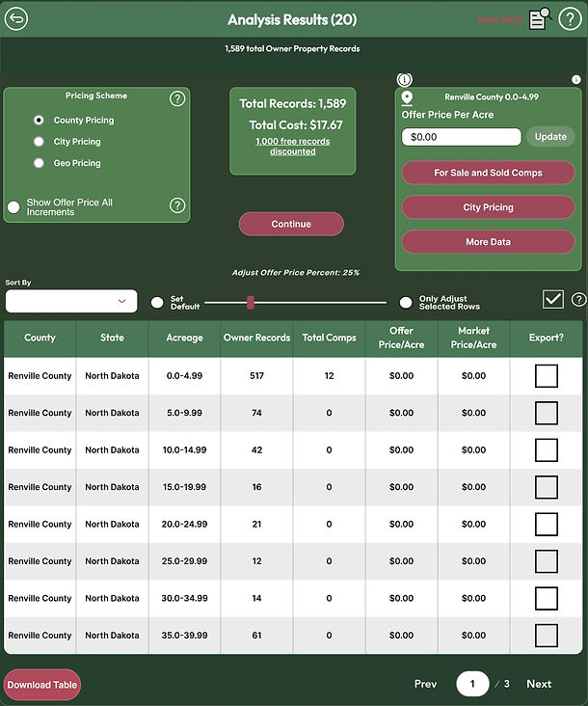The height and width of the screenshot is (706, 588).
Task: Toggle Set Default radio button
Action: click(157, 303)
